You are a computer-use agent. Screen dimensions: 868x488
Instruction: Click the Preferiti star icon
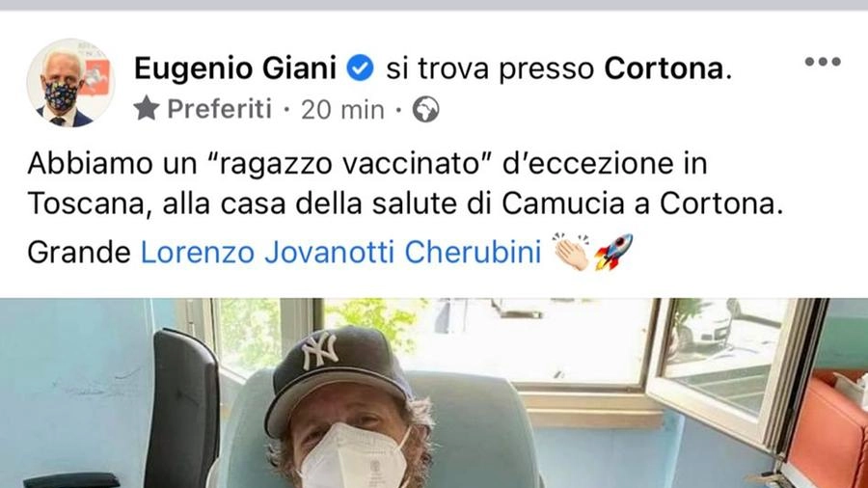pyautogui.click(x=147, y=108)
